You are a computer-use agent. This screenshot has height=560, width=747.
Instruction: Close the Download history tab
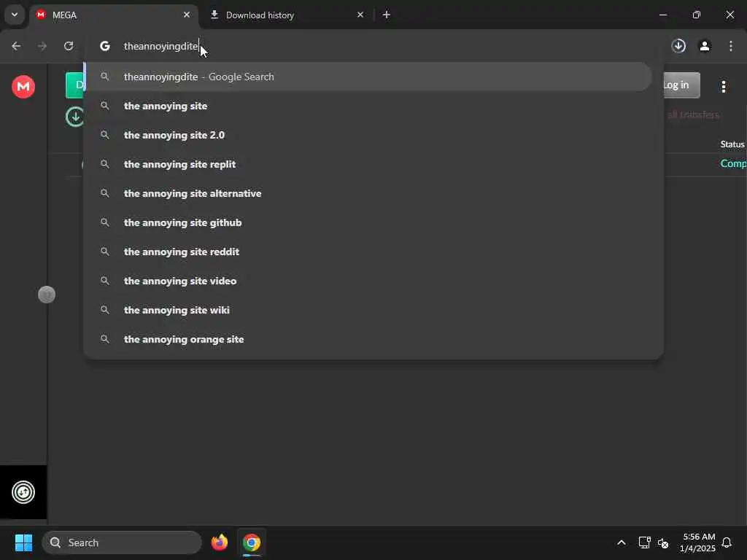tap(360, 15)
